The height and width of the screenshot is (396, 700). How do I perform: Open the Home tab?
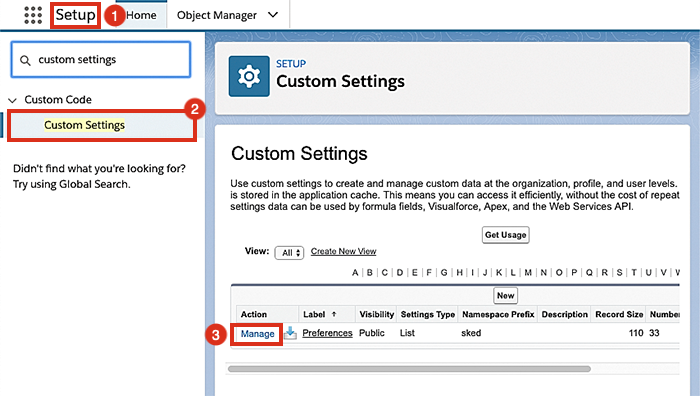click(141, 15)
